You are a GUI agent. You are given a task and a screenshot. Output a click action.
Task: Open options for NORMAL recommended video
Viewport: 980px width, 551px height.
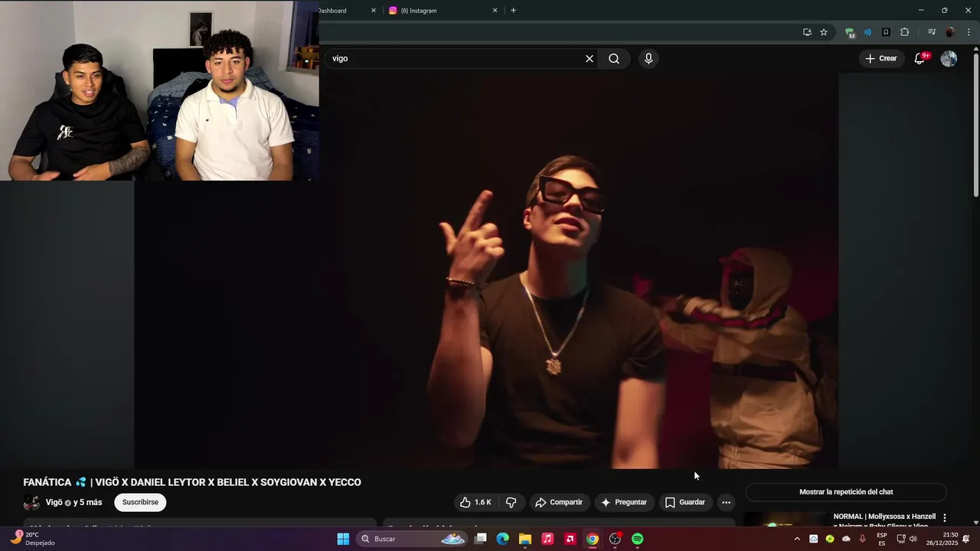tap(945, 518)
